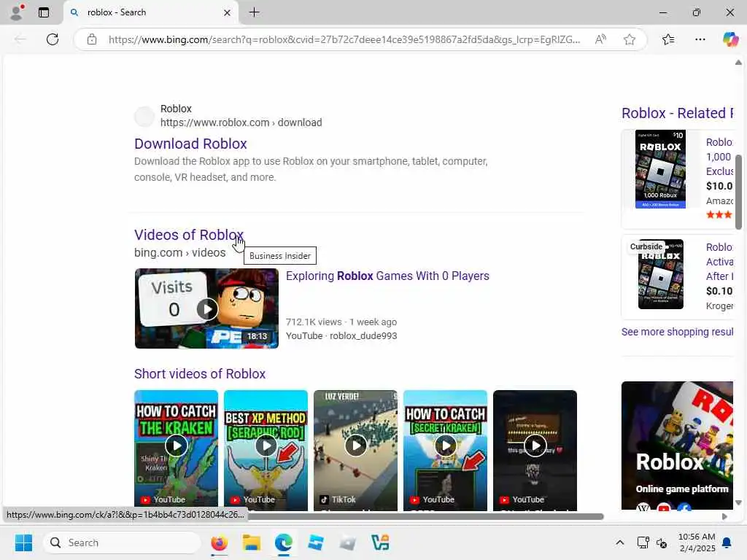
Task: Play the Luz Verde TikTok short
Action: click(x=355, y=450)
